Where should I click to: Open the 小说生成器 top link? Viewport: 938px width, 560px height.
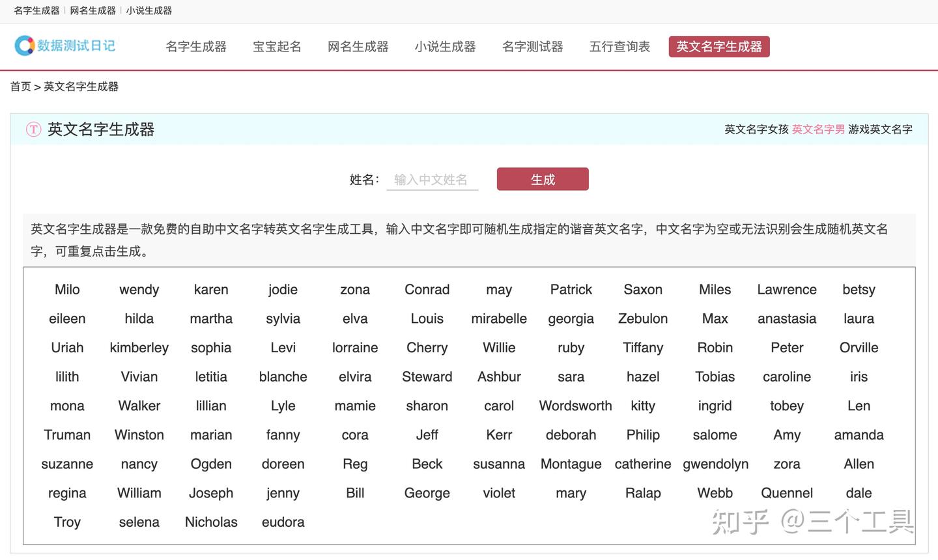click(x=149, y=10)
